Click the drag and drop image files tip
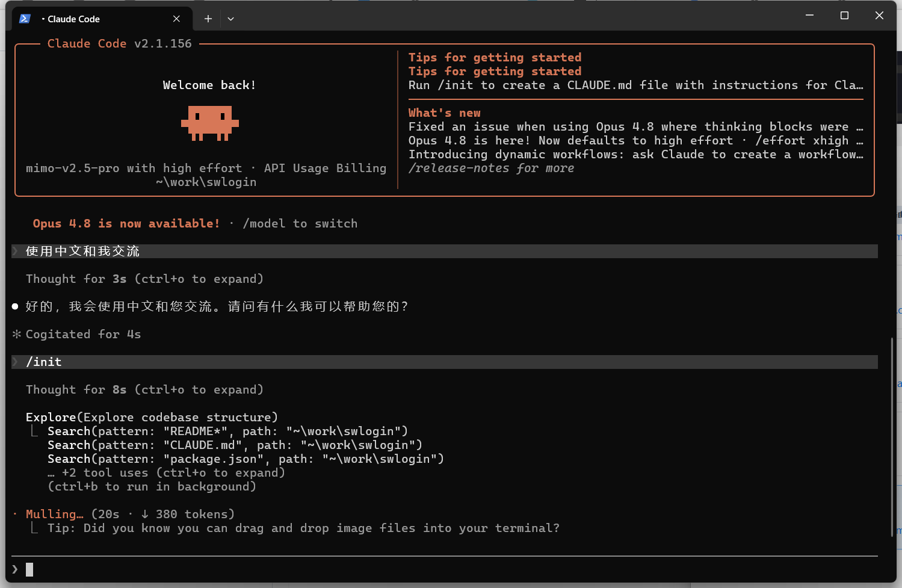 pyautogui.click(x=303, y=528)
